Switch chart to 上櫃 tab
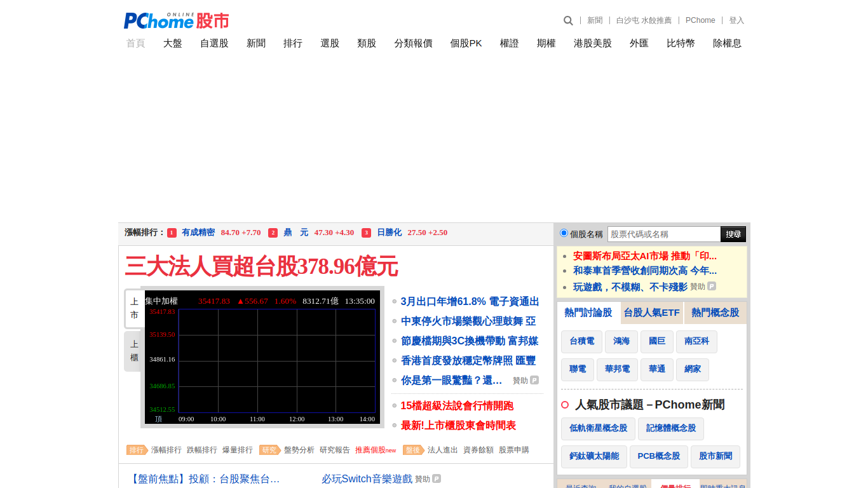 tap(134, 351)
